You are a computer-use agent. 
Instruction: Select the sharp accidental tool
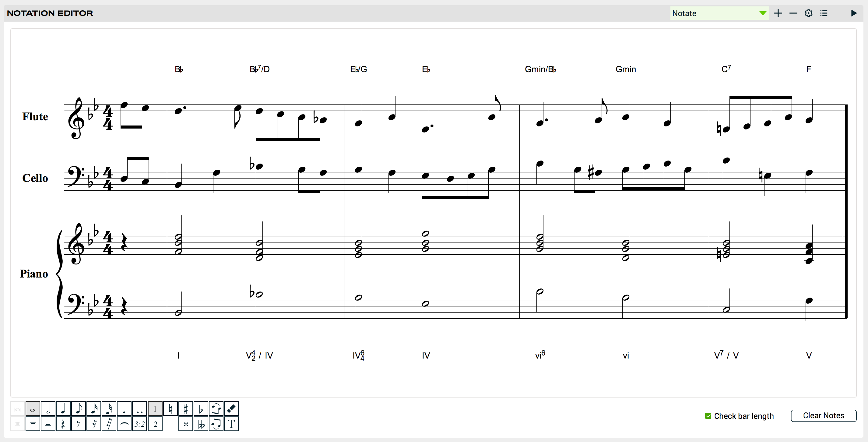click(x=186, y=408)
